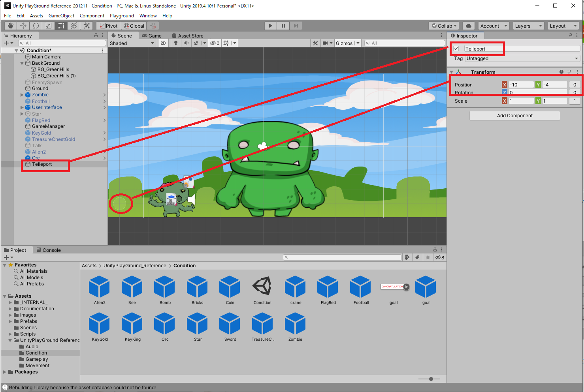Save project search as favorite
Viewport: 584px width, 392px height.
[x=428, y=257]
